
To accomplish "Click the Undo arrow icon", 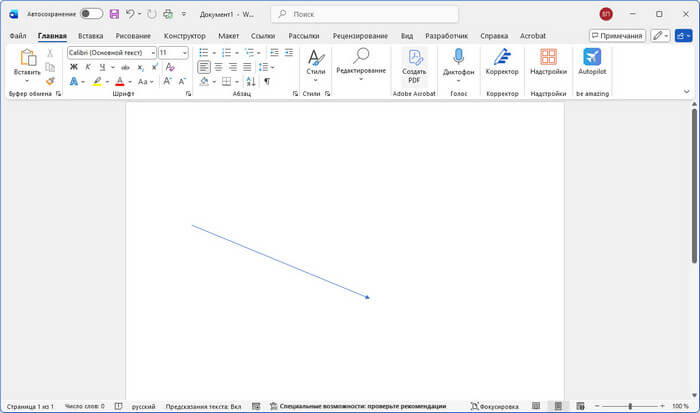I will tap(131, 14).
